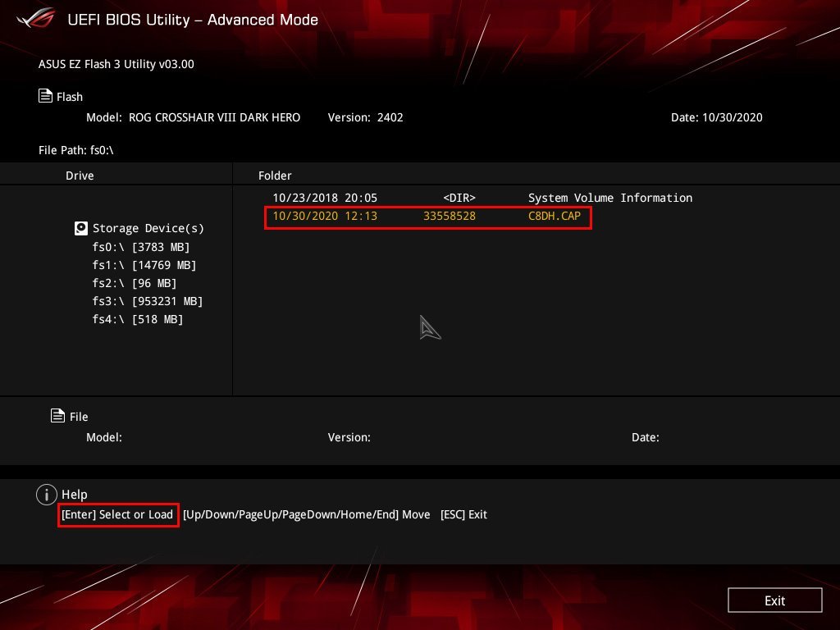Select drive fs3:\ [953231 MB]
840x630 pixels.
(x=148, y=301)
